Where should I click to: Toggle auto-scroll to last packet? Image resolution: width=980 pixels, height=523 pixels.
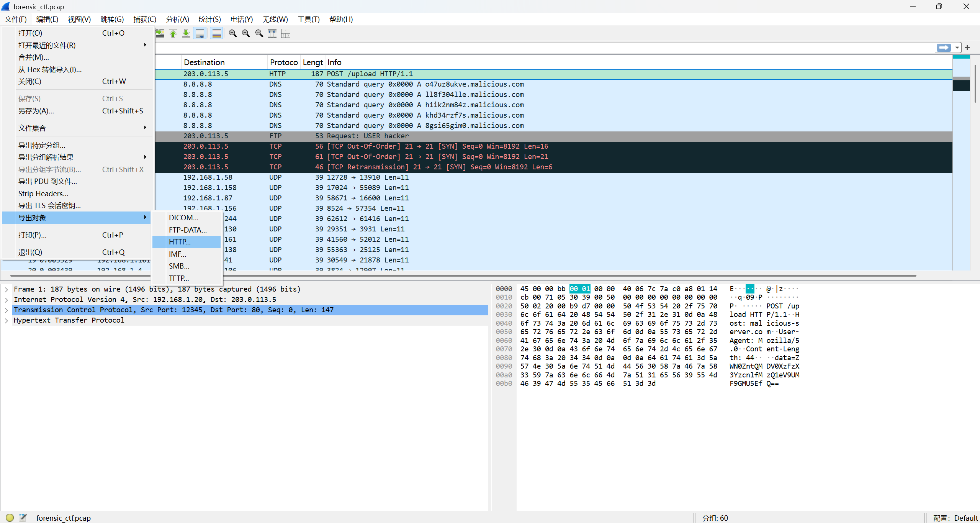pyautogui.click(x=200, y=34)
